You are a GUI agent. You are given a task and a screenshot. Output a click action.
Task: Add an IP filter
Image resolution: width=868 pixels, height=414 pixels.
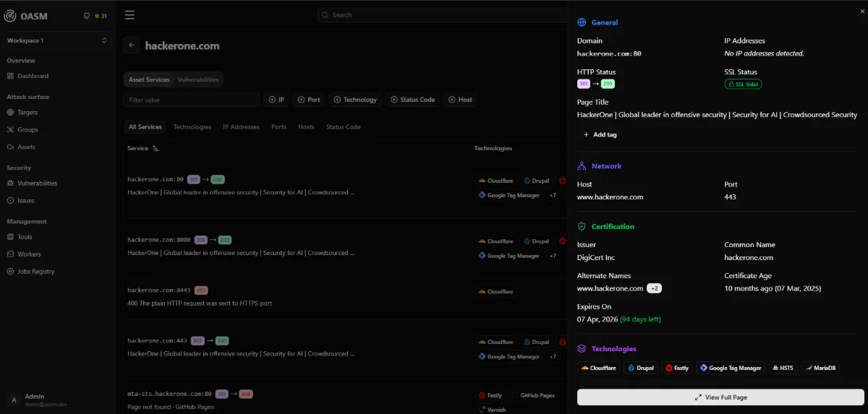[276, 100]
